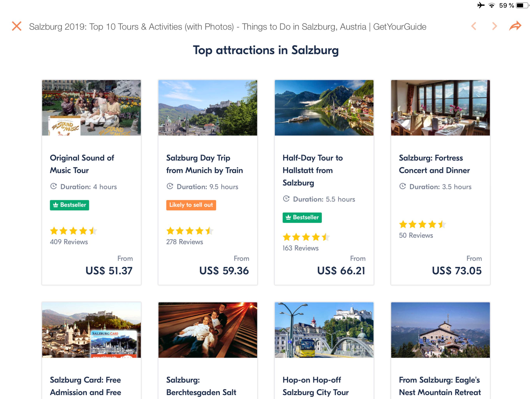532x399 pixels.
Task: Tap the Sound of Music tour photo
Action: coord(91,108)
